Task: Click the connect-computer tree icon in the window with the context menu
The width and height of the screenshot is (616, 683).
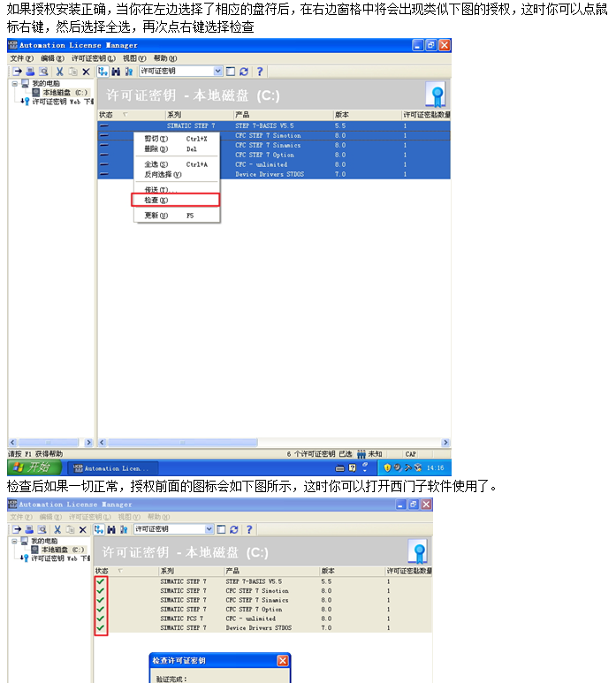Action: pyautogui.click(x=103, y=72)
